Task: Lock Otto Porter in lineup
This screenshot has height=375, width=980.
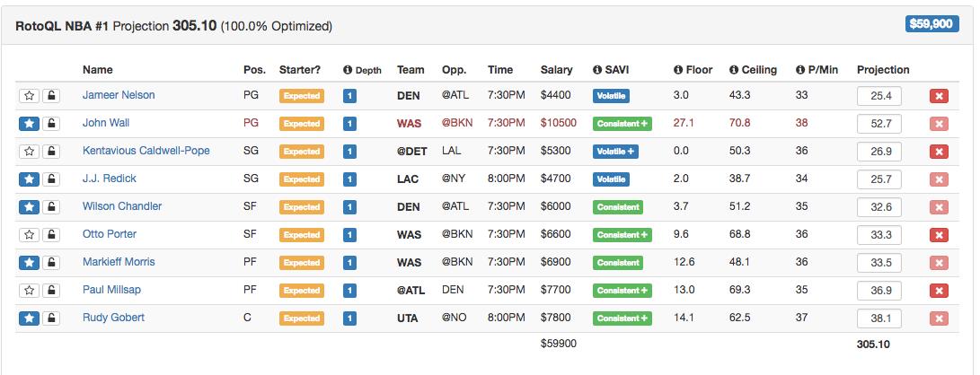Action: (x=51, y=235)
